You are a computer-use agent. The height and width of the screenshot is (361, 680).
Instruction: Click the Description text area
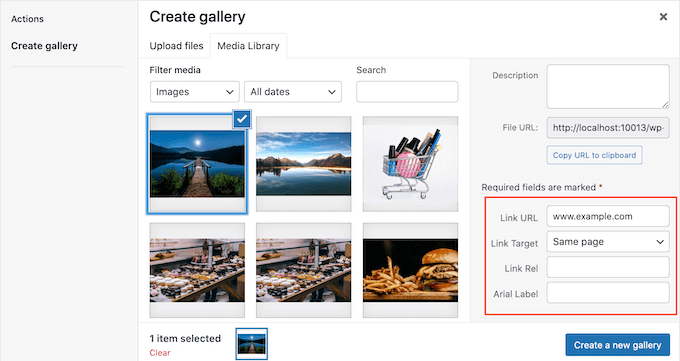608,86
